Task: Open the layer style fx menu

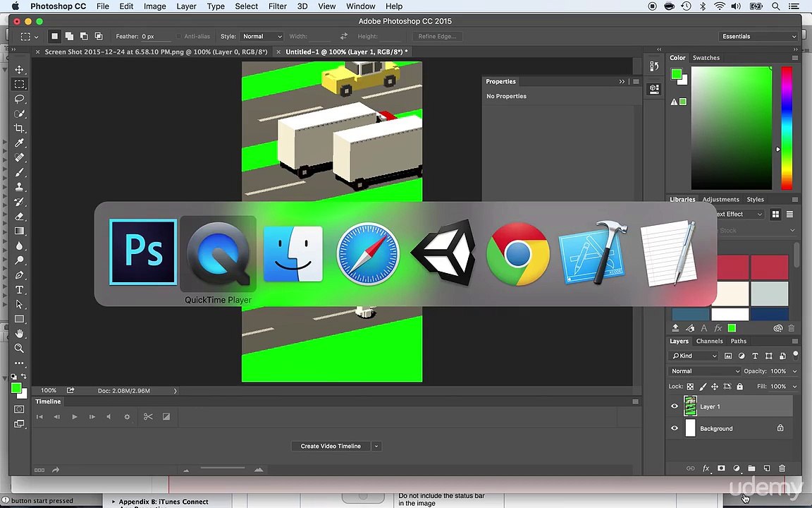Action: [706, 468]
